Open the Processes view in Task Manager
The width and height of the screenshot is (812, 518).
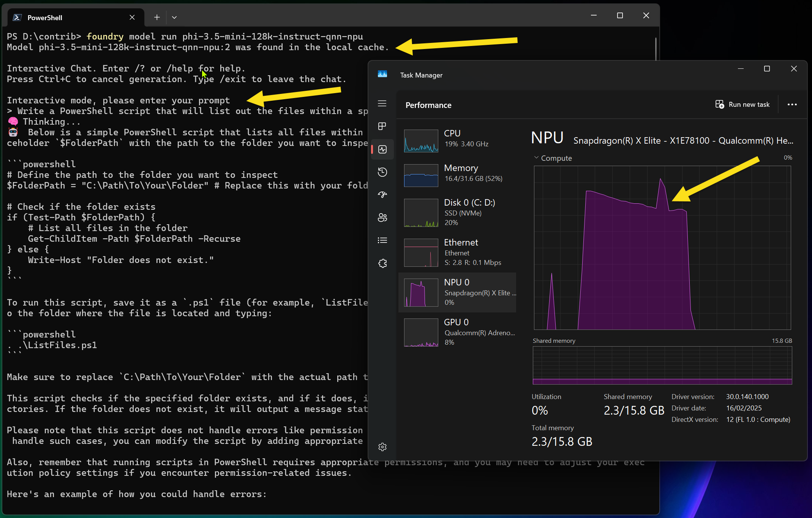click(382, 126)
